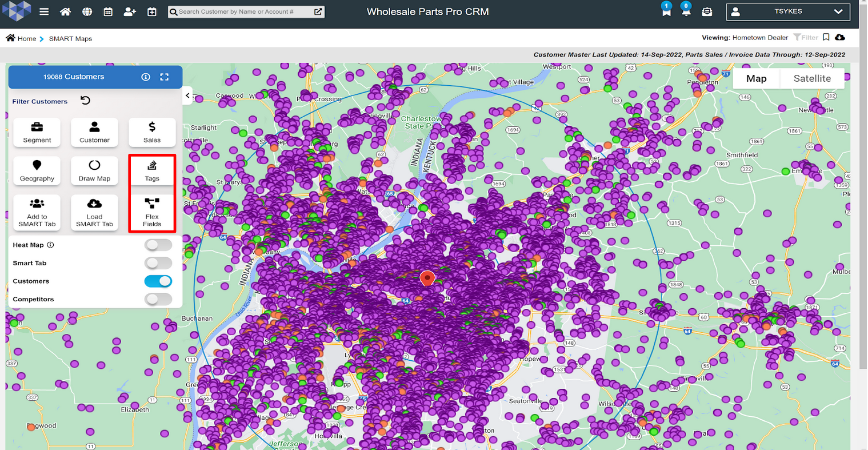Open the Segment filter
The width and height of the screenshot is (868, 450).
37,132
